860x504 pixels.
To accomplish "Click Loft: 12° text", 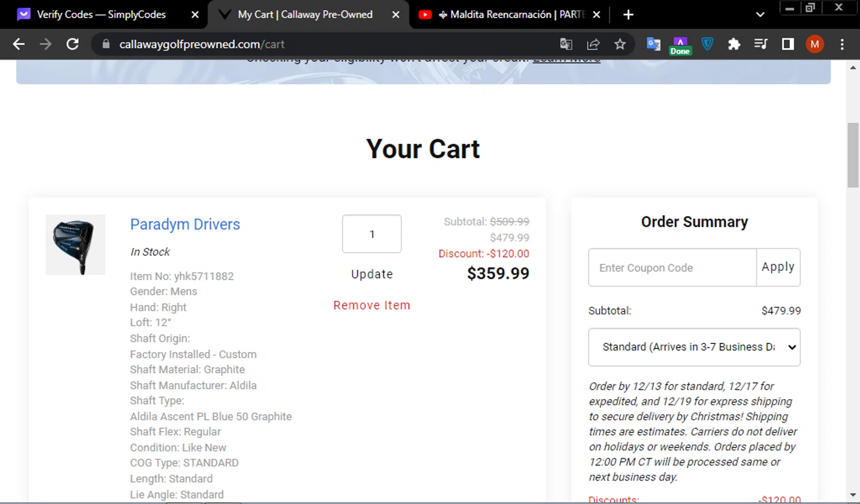I will click(x=151, y=322).
